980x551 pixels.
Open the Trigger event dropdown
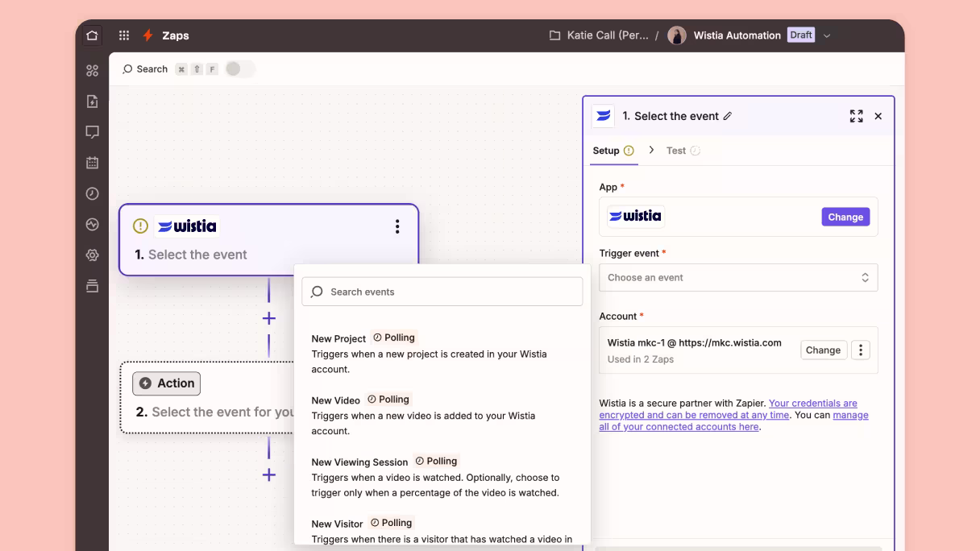click(738, 278)
